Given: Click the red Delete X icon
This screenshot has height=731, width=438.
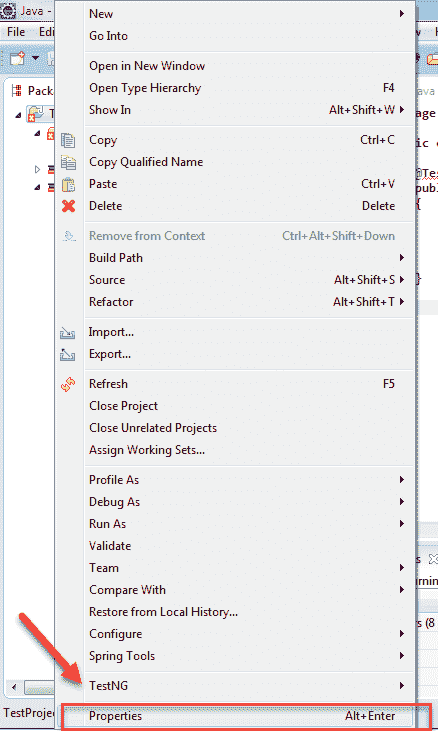Looking at the screenshot, I should tap(68, 206).
